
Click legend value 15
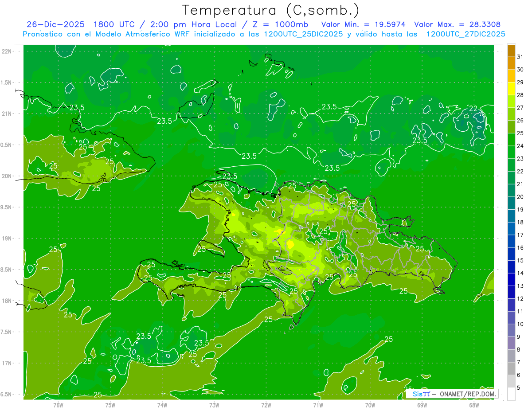click(520, 260)
